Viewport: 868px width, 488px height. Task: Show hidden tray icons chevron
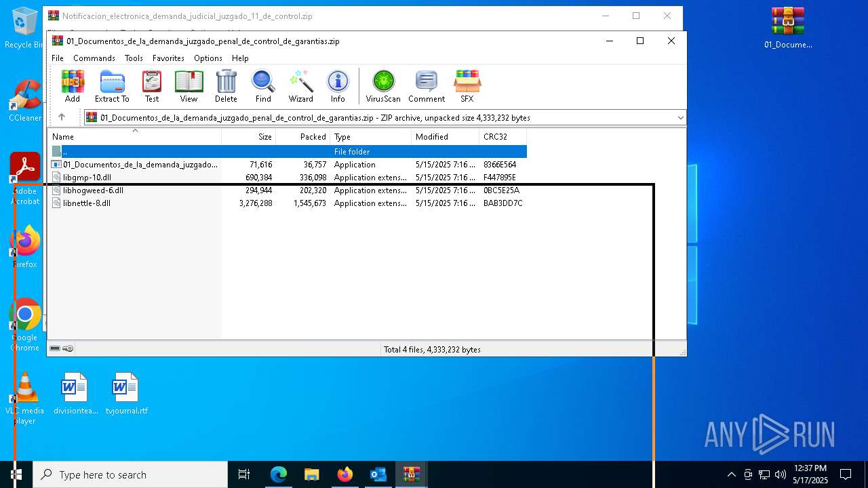(x=731, y=474)
